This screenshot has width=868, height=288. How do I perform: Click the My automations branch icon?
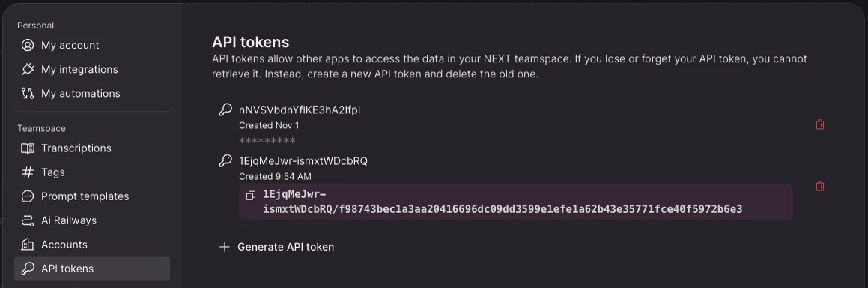click(x=28, y=93)
